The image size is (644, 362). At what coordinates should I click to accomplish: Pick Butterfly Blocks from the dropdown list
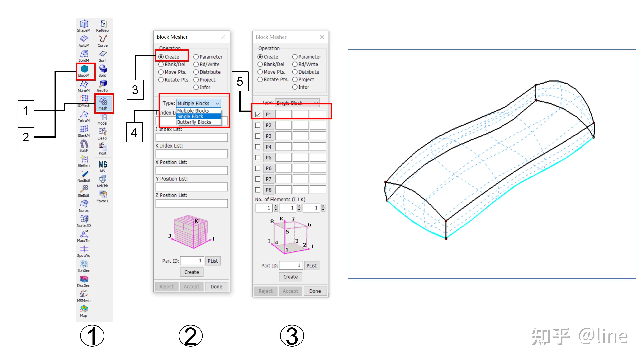point(194,122)
